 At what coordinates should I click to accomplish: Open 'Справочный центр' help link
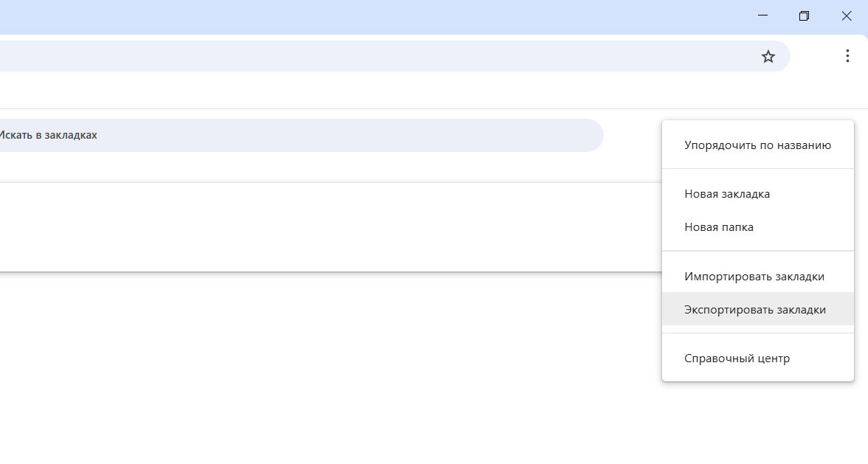738,358
